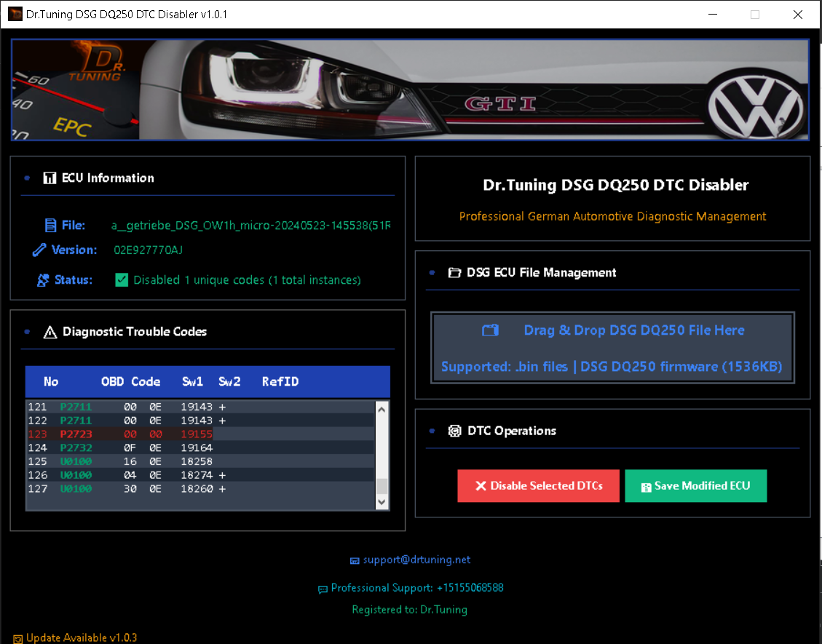Click RefID value 19155 in row 123

197,434
